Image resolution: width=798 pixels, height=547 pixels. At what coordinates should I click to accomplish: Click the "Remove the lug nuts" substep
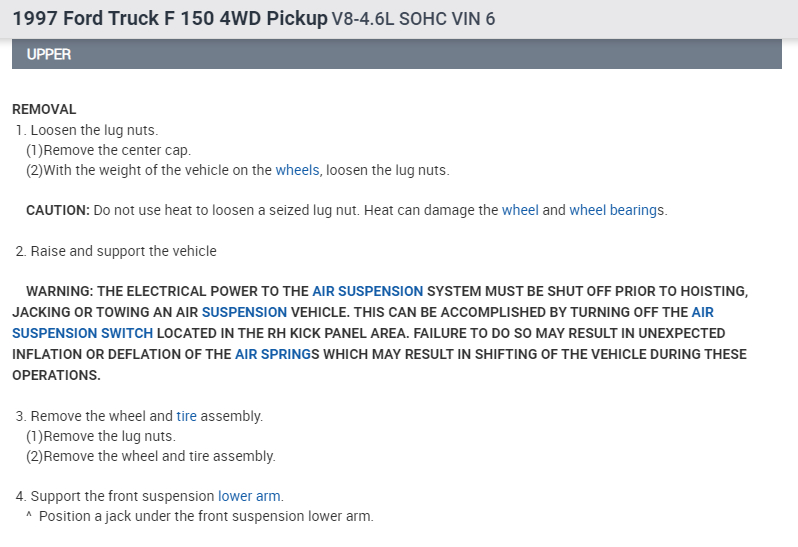pos(101,436)
